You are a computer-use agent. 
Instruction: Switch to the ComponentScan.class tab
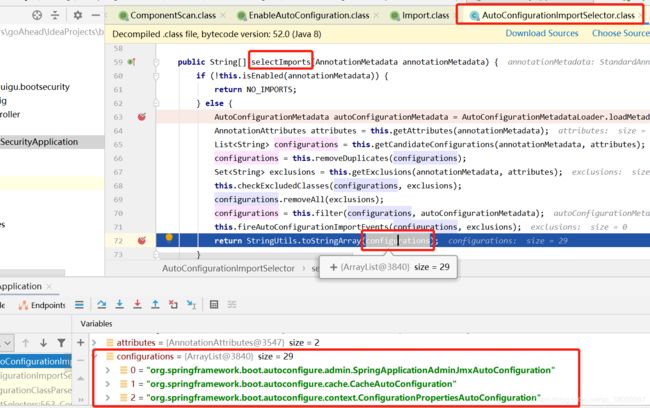pos(172,15)
